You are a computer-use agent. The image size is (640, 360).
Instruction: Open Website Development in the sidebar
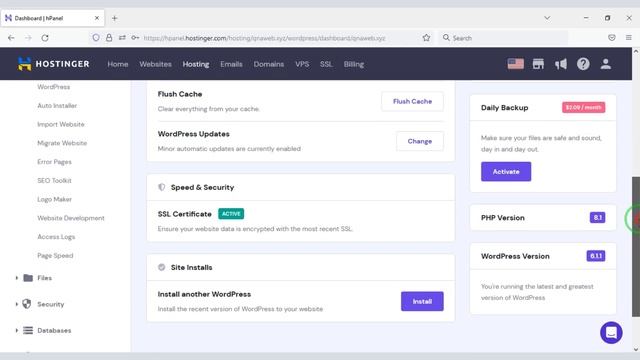[x=71, y=218]
